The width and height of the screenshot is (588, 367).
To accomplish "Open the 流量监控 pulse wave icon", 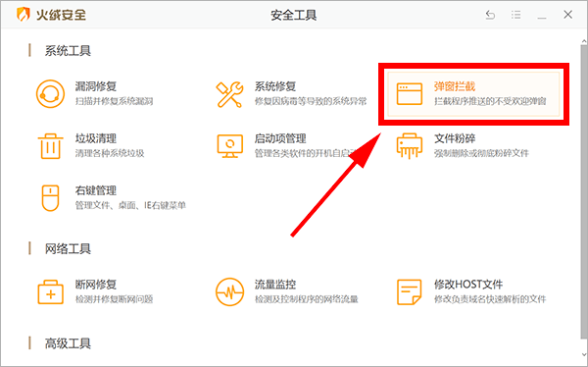I will [230, 291].
